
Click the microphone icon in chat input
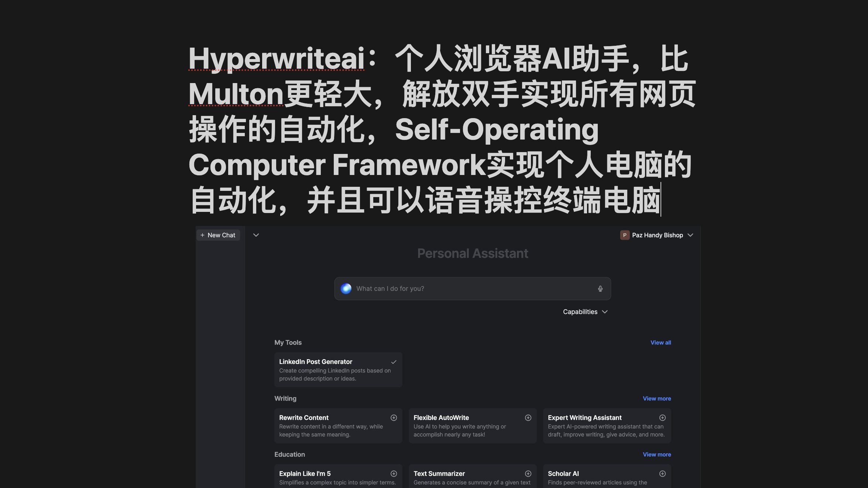600,288
